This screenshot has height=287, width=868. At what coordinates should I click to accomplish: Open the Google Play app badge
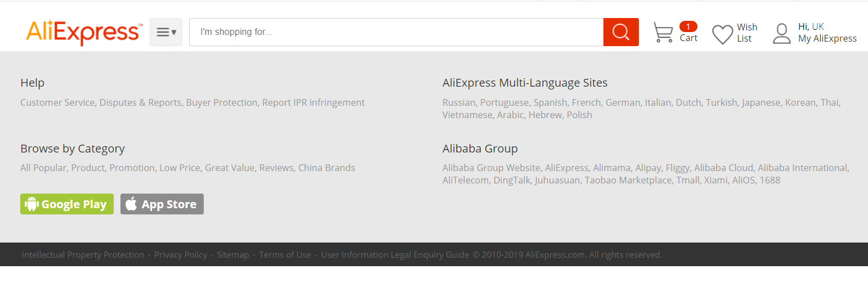pyautogui.click(x=67, y=204)
